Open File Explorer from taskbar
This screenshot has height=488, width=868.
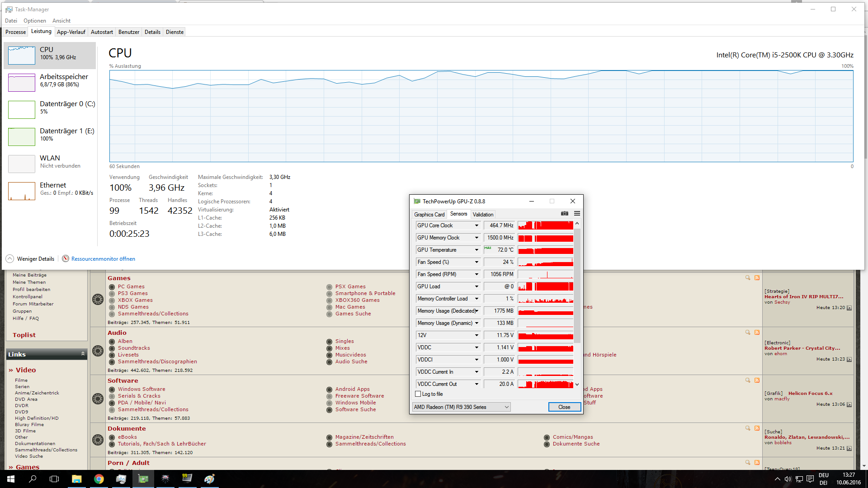coord(77,479)
